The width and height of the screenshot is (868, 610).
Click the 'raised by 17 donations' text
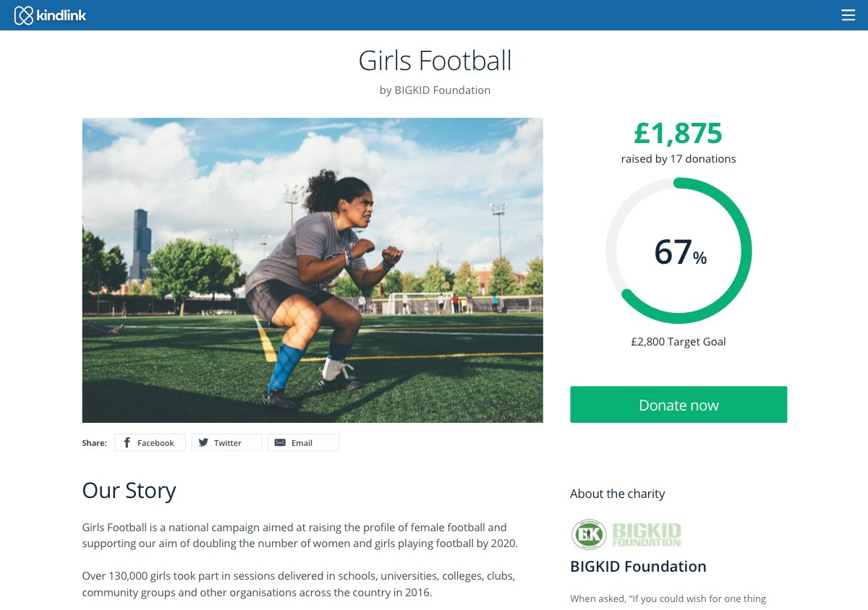678,159
